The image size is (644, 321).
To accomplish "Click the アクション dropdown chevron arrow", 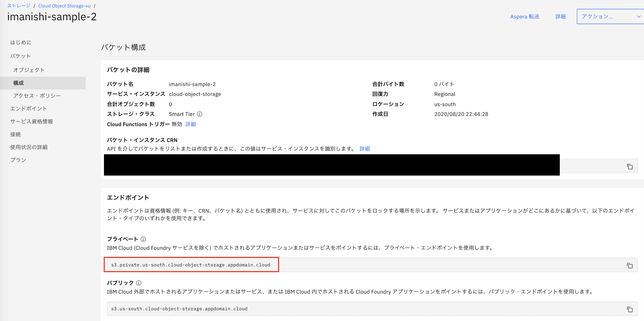I will [639, 17].
